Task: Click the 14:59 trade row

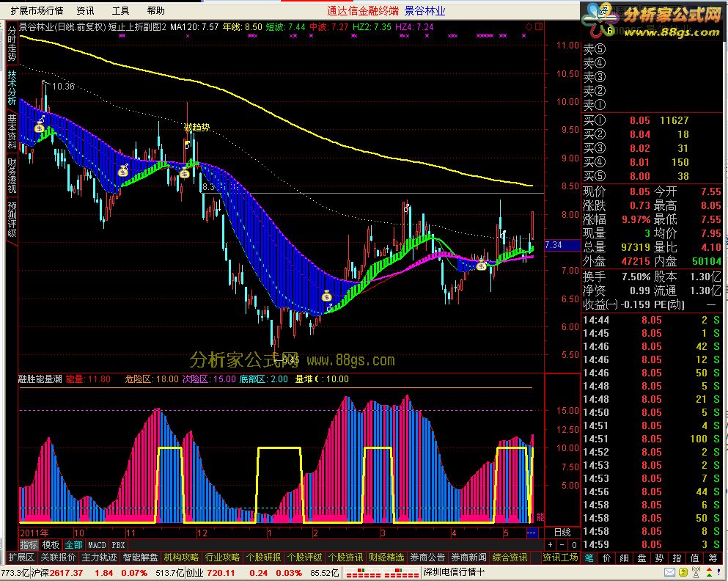Action: click(652, 544)
